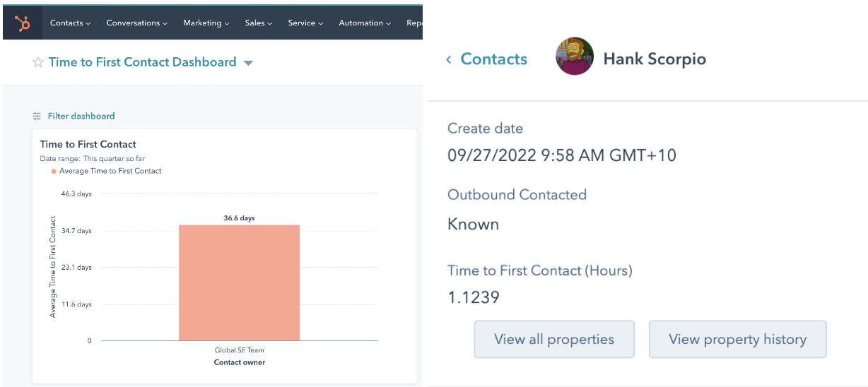Open the Automation navigation menu
This screenshot has width=868, height=387.
click(365, 23)
